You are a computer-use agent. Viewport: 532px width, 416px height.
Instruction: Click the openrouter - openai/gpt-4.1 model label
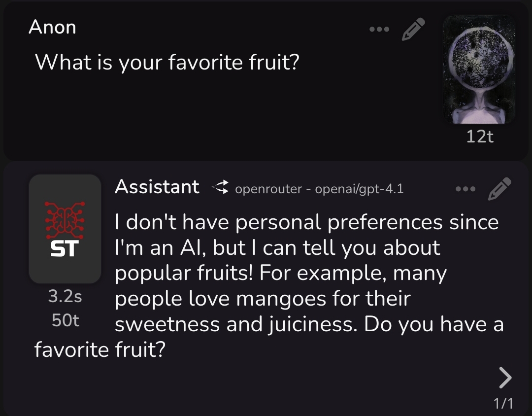point(319,189)
